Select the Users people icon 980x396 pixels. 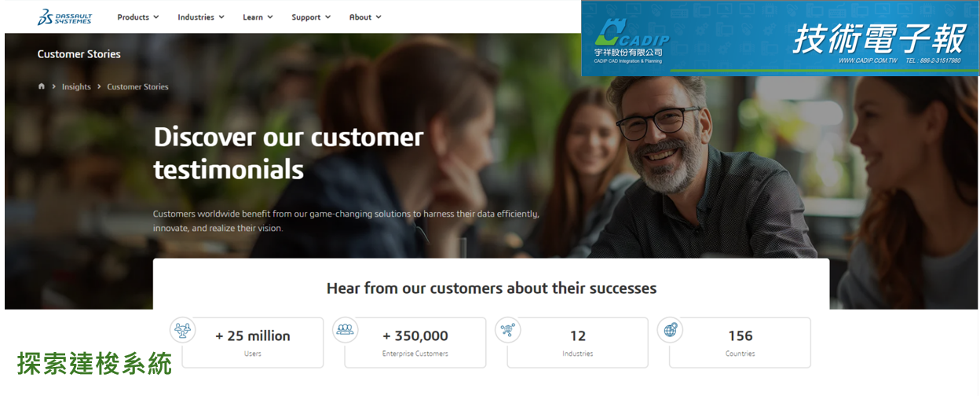pyautogui.click(x=183, y=330)
